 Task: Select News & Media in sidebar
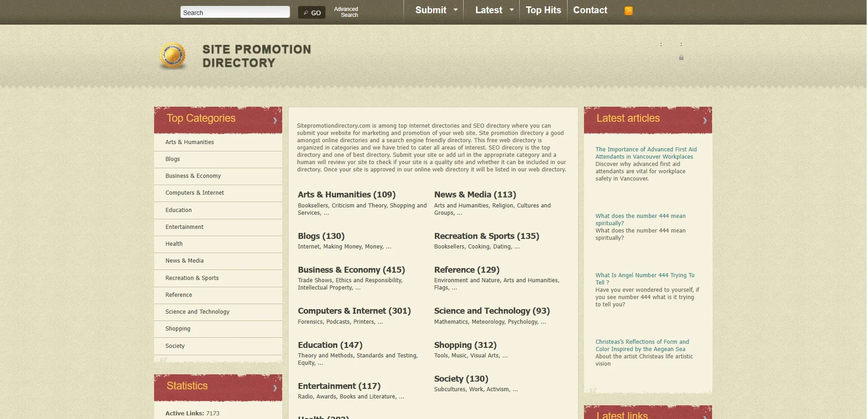point(185,261)
